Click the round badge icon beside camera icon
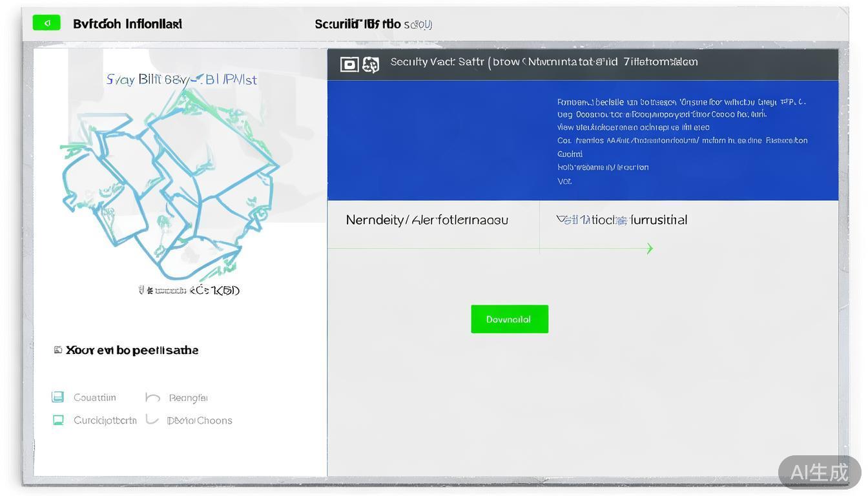Image resolution: width=868 pixels, height=496 pixels. tap(371, 64)
